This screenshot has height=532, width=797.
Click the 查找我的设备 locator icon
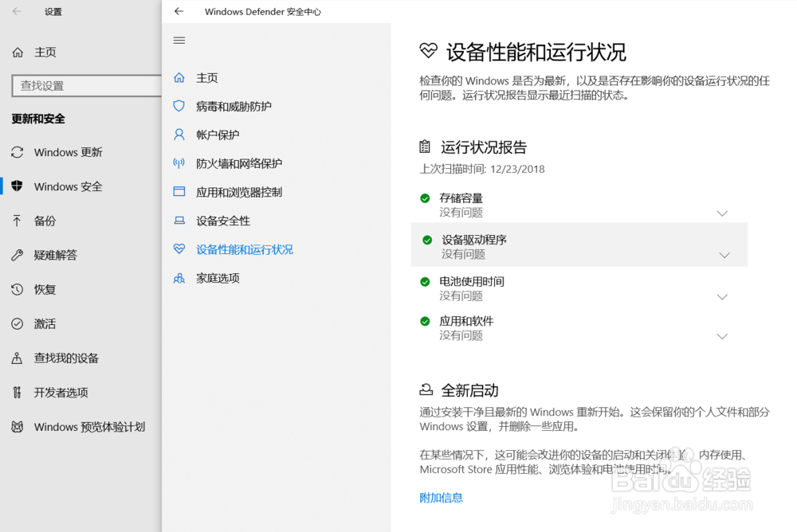(x=17, y=358)
